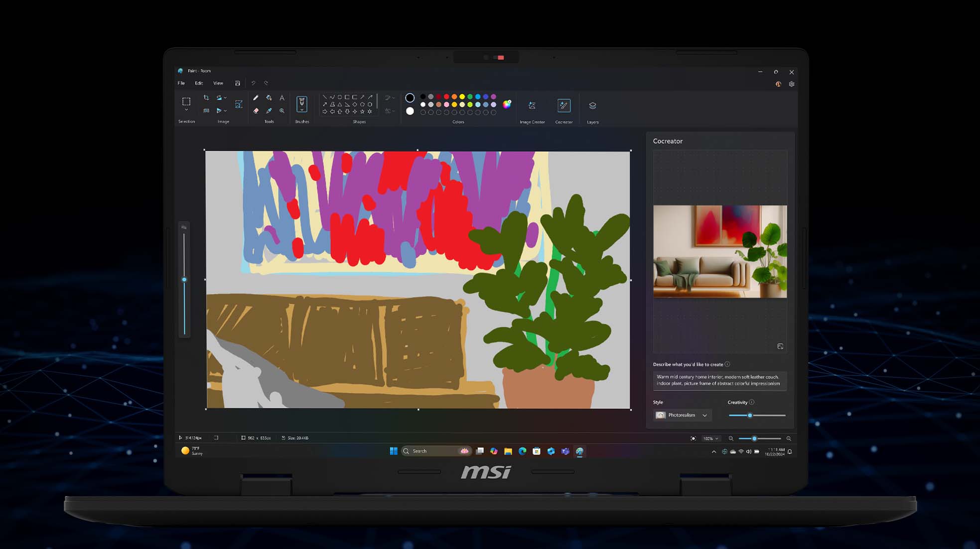The height and width of the screenshot is (549, 980).
Task: Expand the Rotate options dropdown
Action: (225, 98)
